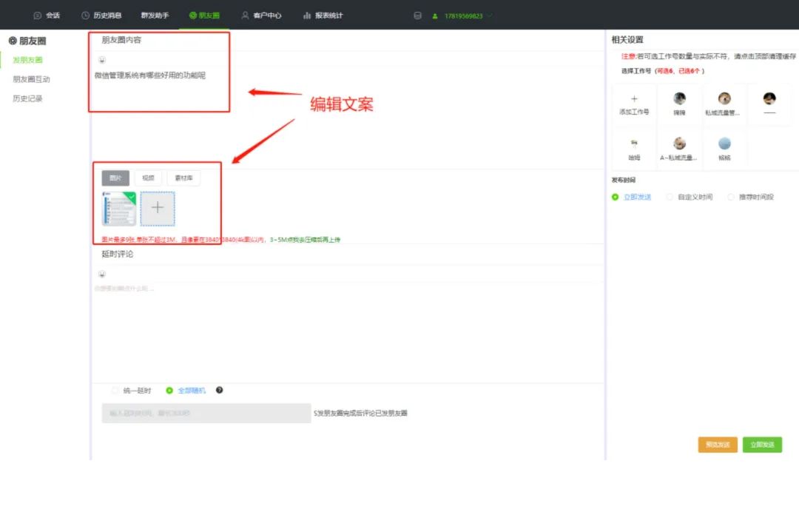The width and height of the screenshot is (799, 532).
Task: Enable the 统一延时 checkbox
Action: tap(115, 390)
